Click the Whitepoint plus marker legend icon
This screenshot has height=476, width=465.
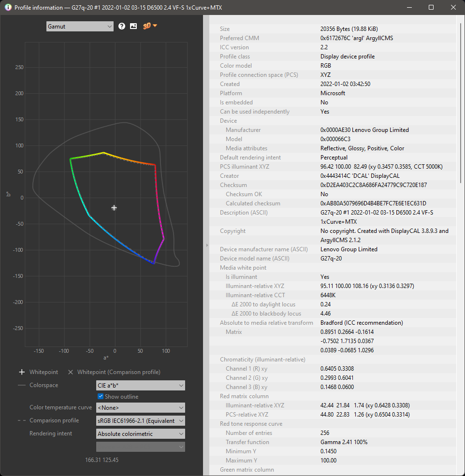pyautogui.click(x=22, y=372)
